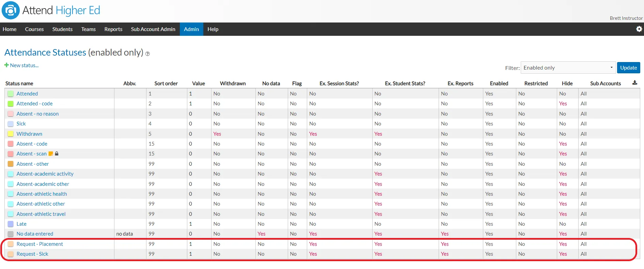Click the Sort order column header
Image resolution: width=644 pixels, height=269 pixels.
tap(166, 84)
